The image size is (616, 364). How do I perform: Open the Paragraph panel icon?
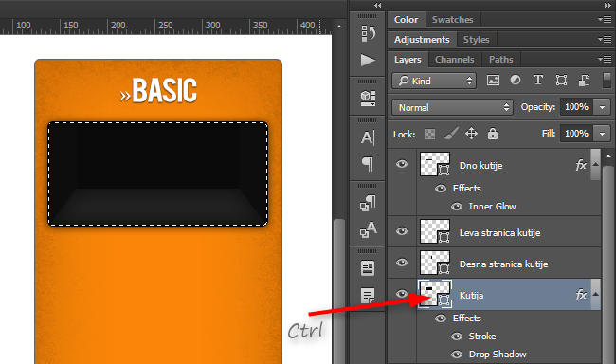click(368, 164)
